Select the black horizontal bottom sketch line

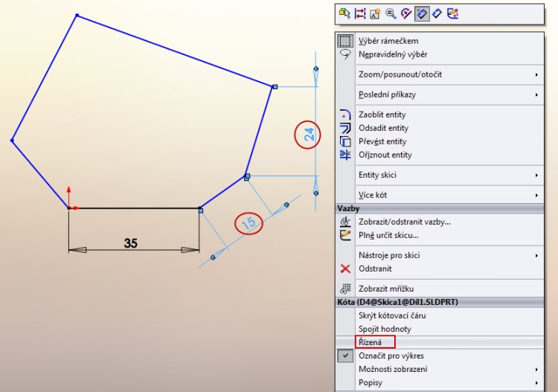click(x=135, y=208)
